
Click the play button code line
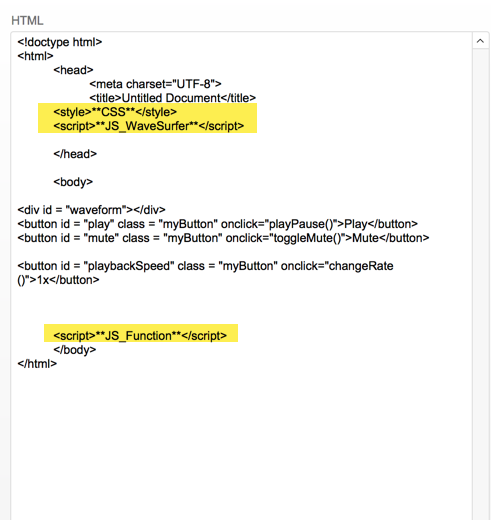point(218,224)
